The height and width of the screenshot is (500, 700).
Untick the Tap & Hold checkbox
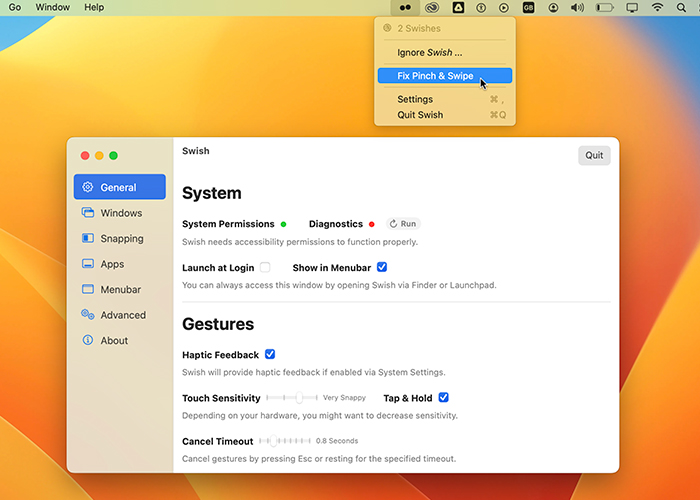click(x=443, y=397)
